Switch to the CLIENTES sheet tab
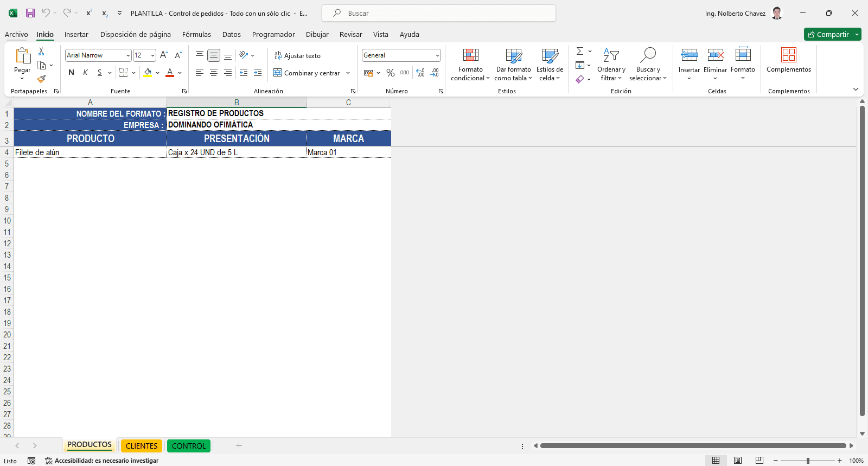Viewport: 868px width, 466px height. (142, 446)
